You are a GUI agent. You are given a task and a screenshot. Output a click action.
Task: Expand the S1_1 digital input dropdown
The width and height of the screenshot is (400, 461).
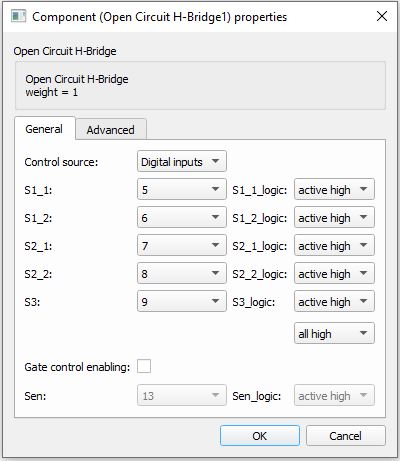coord(182,189)
